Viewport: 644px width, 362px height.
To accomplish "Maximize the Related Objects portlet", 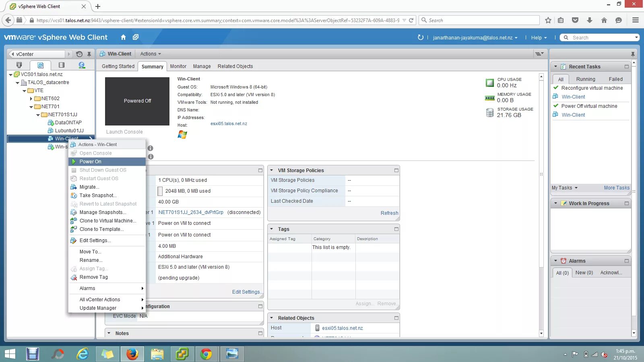I will coord(396,318).
